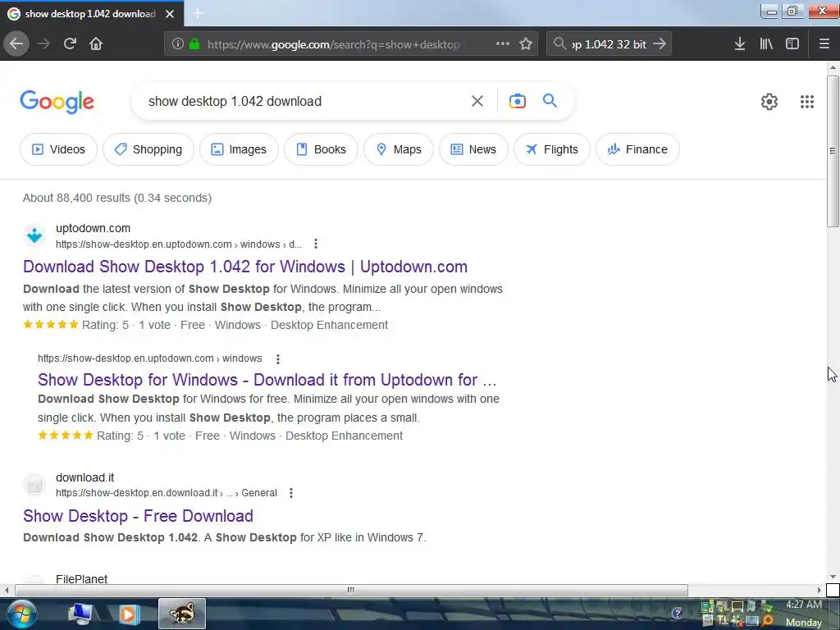Image resolution: width=840 pixels, height=630 pixels.
Task: Switch to News results
Action: coord(473,149)
